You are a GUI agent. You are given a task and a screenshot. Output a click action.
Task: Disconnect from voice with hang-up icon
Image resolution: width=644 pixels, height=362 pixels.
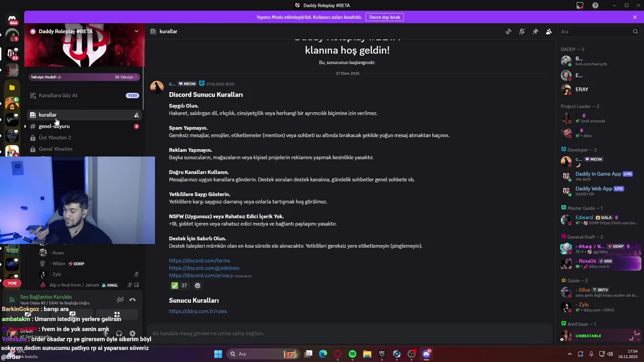132,300
